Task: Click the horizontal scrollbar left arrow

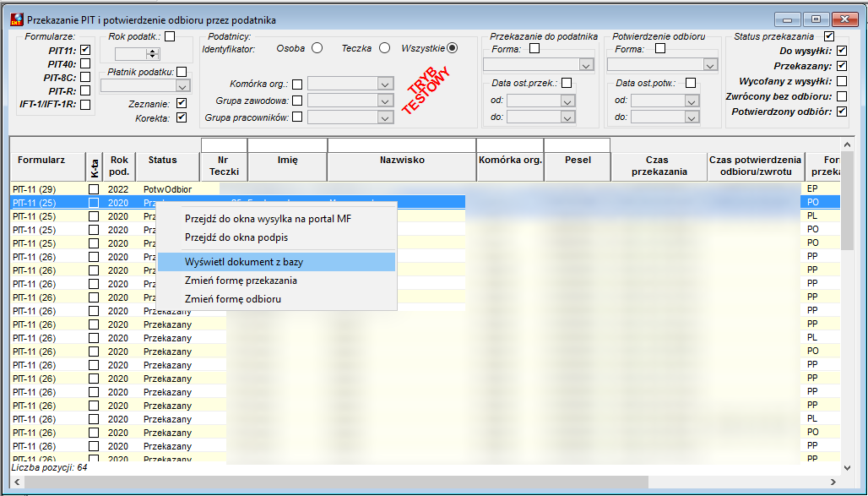Action: [17, 482]
